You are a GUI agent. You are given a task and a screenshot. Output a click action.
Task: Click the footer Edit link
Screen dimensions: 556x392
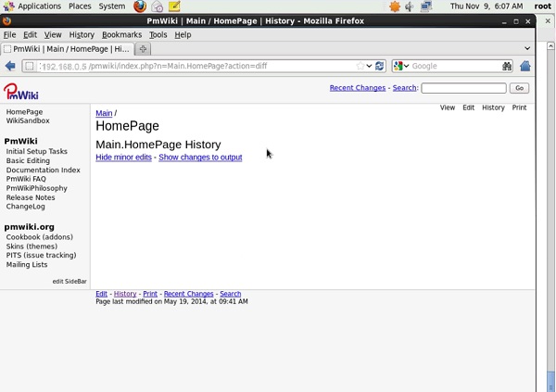[101, 294]
